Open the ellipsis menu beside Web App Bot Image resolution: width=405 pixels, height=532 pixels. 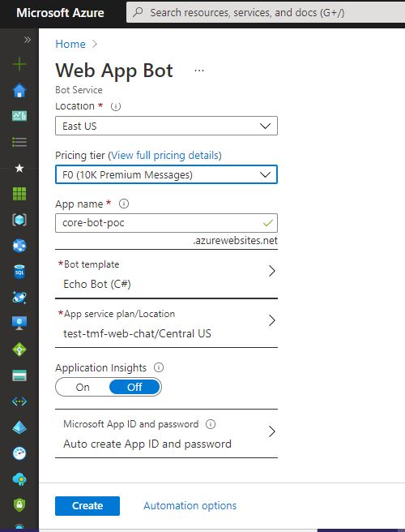[199, 71]
